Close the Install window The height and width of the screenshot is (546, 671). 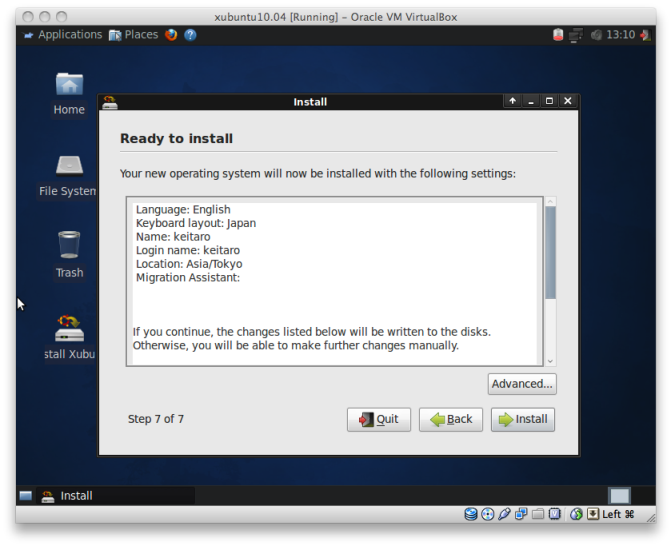(x=567, y=101)
